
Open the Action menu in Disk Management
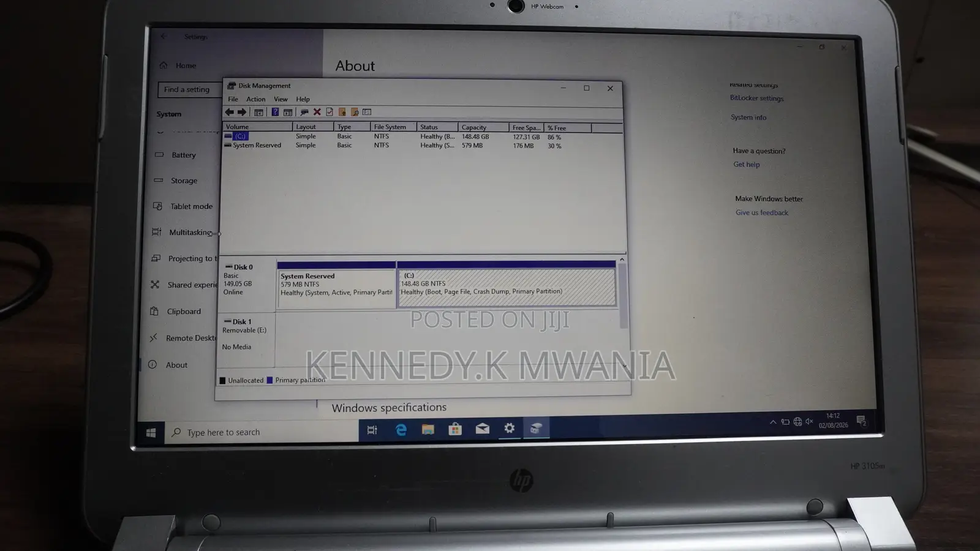(x=256, y=99)
